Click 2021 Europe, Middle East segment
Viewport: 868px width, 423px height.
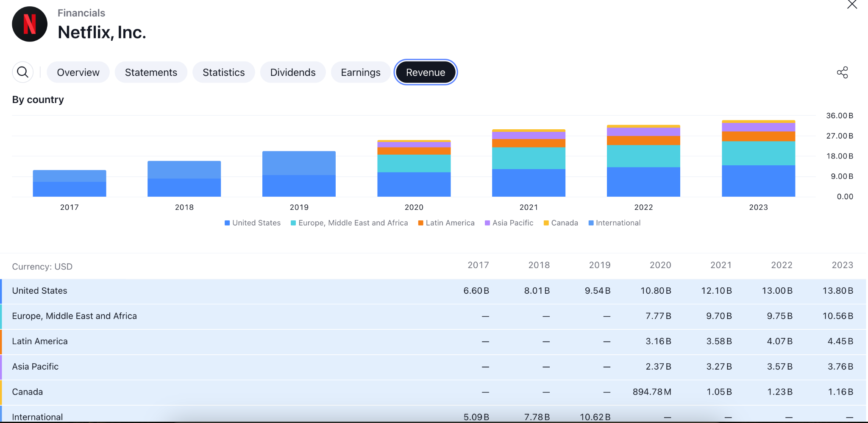(x=529, y=158)
